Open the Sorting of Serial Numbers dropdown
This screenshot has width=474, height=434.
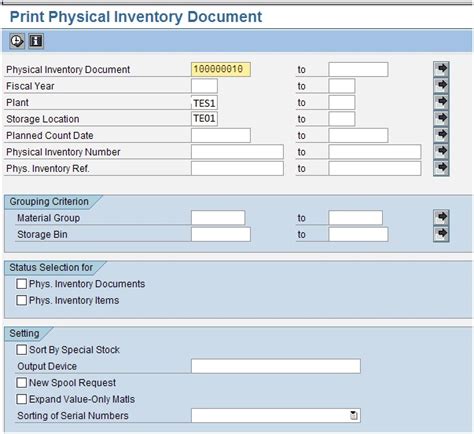pyautogui.click(x=354, y=416)
